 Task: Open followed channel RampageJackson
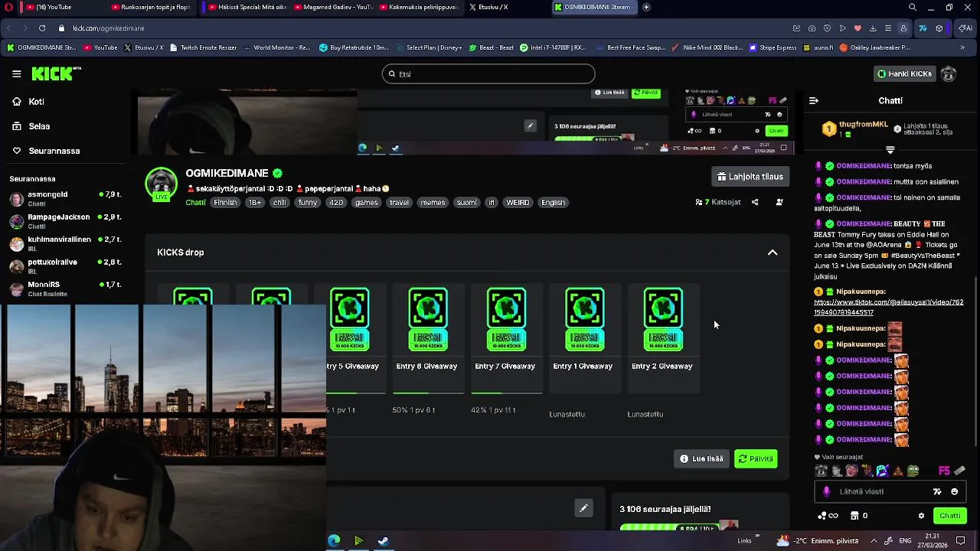coord(65,221)
